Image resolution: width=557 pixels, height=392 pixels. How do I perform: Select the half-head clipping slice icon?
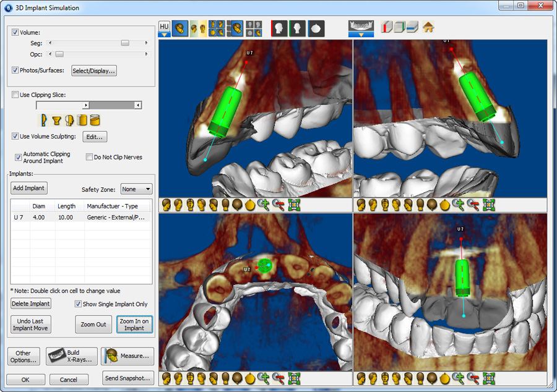click(69, 120)
